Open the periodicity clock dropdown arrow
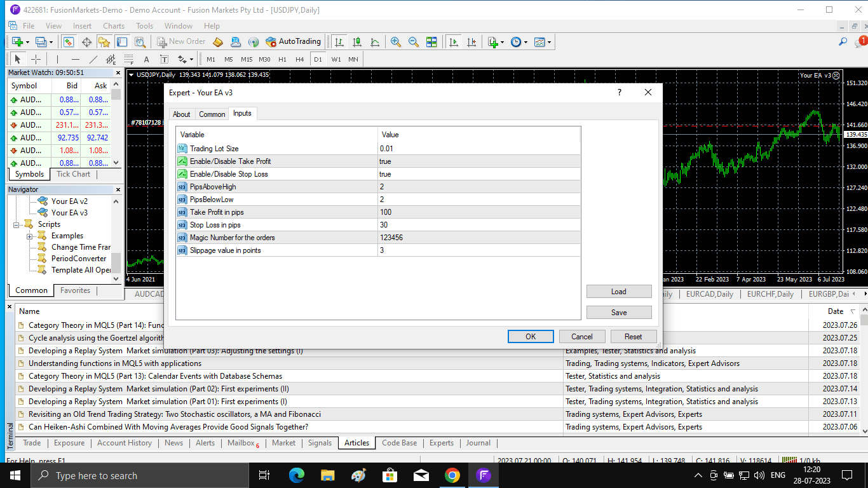 click(x=526, y=42)
